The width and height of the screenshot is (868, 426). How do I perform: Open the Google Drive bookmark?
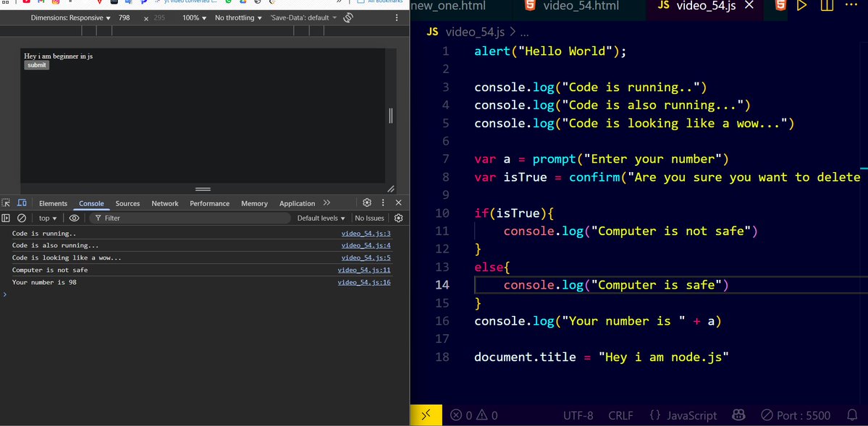point(243,1)
